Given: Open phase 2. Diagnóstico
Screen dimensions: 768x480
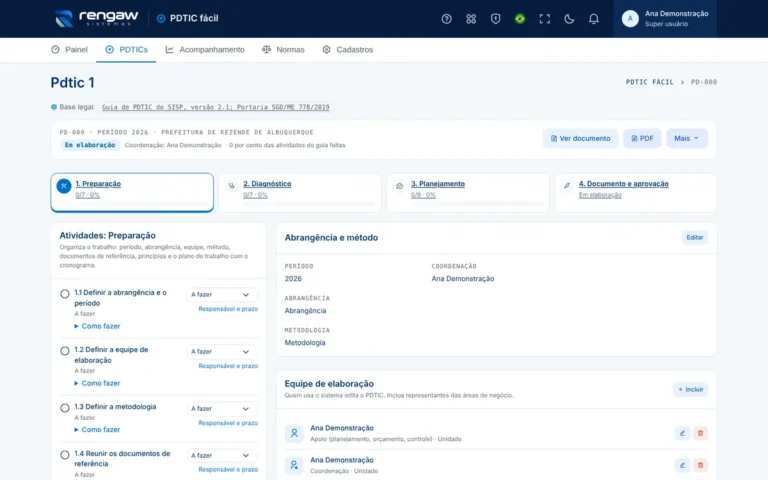Looking at the screenshot, I should click(300, 192).
